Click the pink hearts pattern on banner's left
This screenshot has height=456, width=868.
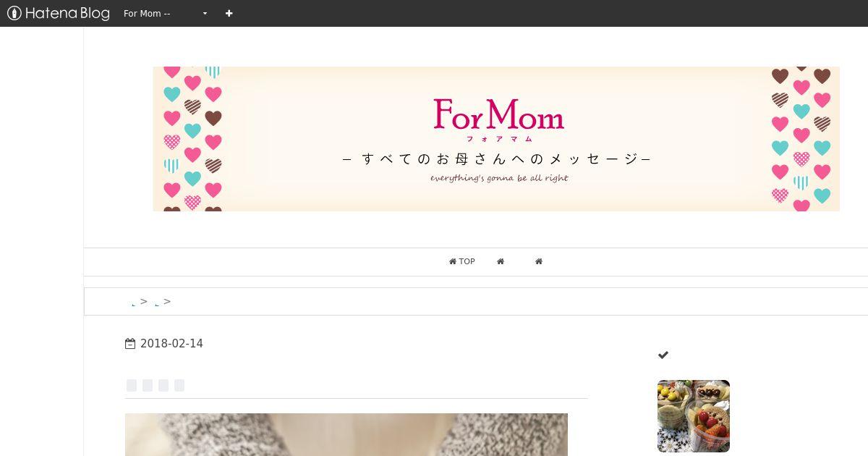tap(192, 139)
